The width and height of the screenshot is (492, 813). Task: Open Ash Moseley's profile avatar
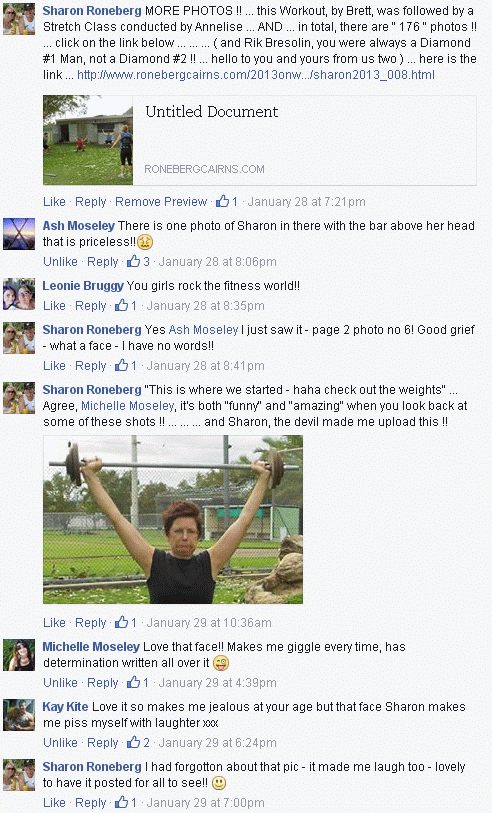pos(19,234)
